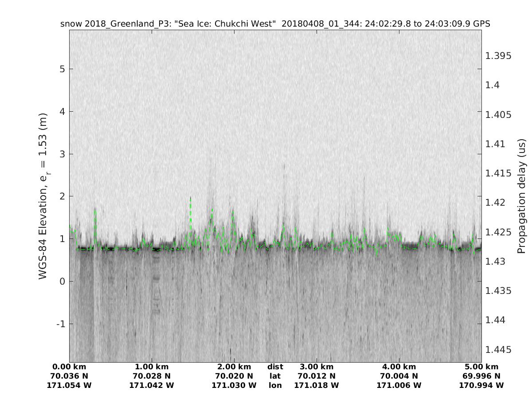The height and width of the screenshot is (399, 532).
Task: Click the 171.006 W longitude label
Action: point(399,386)
